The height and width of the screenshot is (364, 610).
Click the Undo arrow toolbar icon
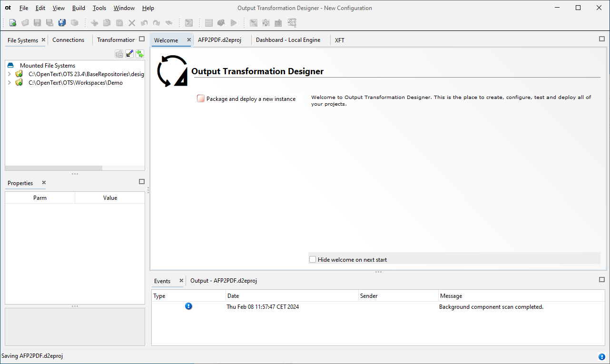[x=144, y=23]
